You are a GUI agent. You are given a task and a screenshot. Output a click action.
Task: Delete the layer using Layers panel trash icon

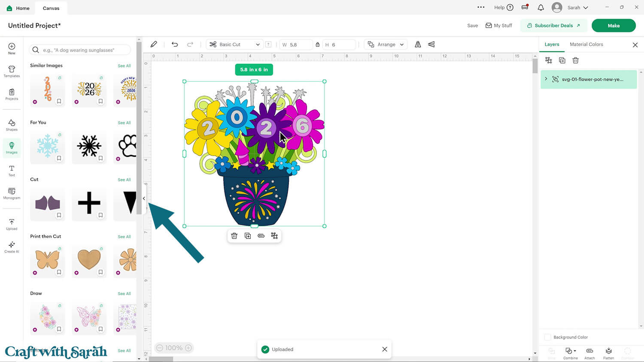pos(575,60)
